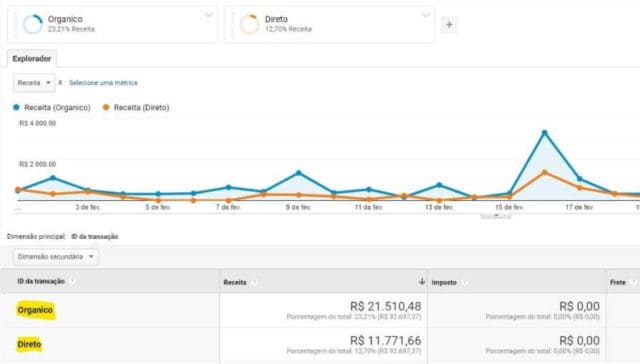Click the Organico peak point on 16 de fev.
The image size is (640, 364).
544,133
